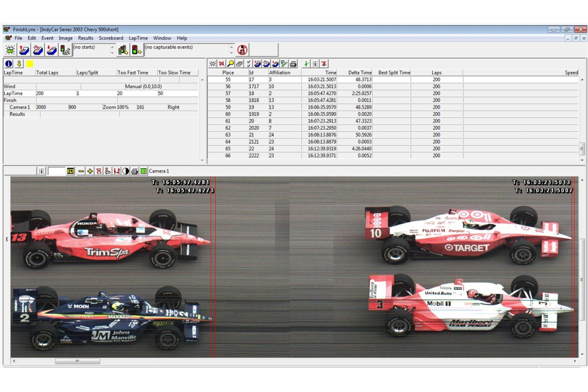
Task: Open the Edit menu
Action: [32, 38]
